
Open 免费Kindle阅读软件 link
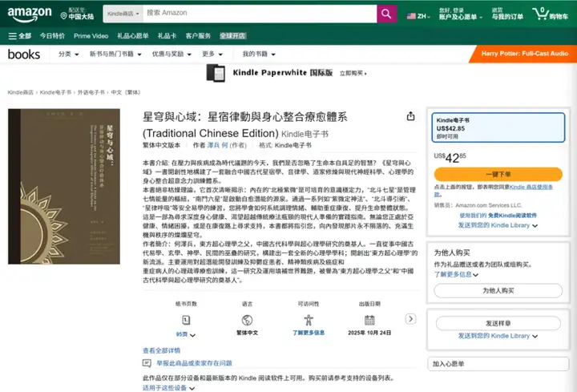514,216
